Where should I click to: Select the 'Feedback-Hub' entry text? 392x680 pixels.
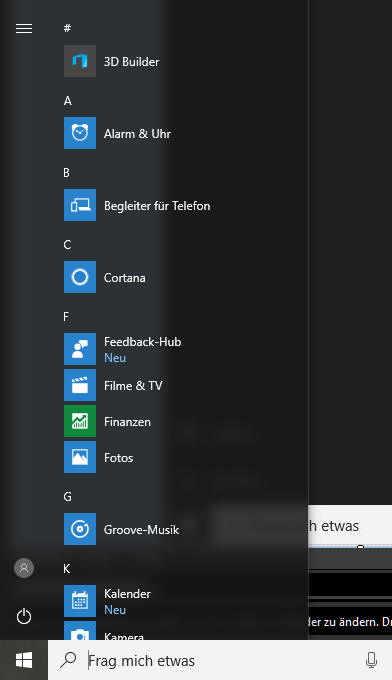click(x=142, y=342)
